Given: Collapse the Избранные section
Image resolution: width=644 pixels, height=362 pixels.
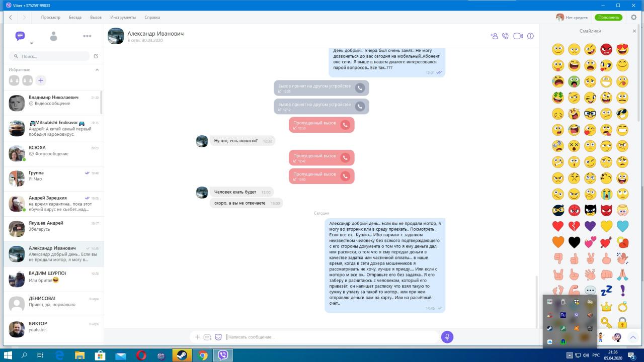Looking at the screenshot, I should pos(97,69).
